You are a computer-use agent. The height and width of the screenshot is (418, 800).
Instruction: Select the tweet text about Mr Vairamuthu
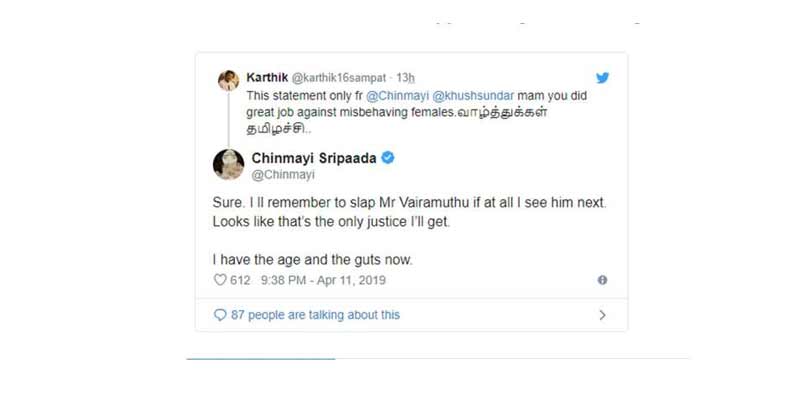(x=409, y=231)
